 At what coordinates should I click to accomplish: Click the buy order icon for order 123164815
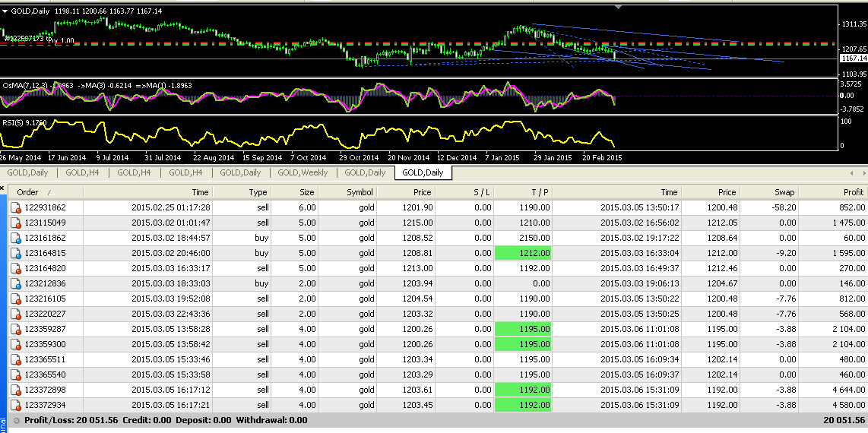click(x=16, y=253)
